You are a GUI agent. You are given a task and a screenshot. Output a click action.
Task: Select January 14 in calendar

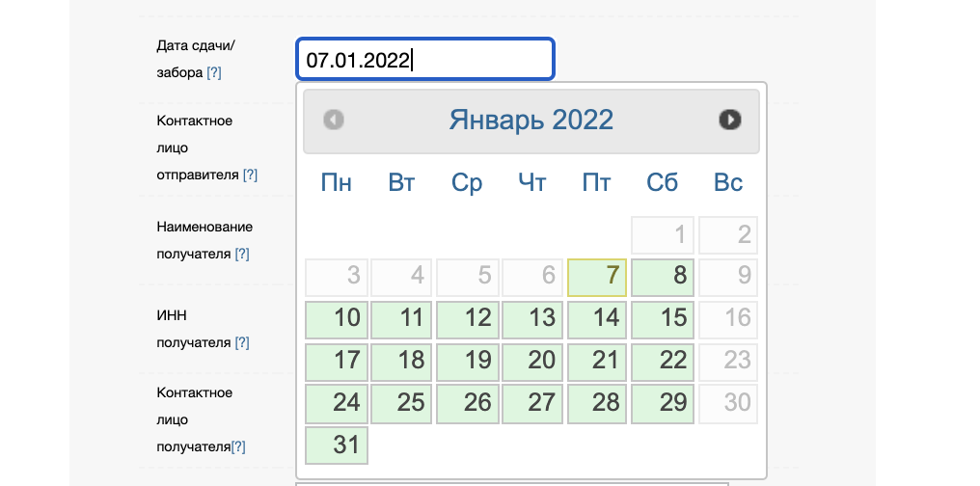coord(597,319)
